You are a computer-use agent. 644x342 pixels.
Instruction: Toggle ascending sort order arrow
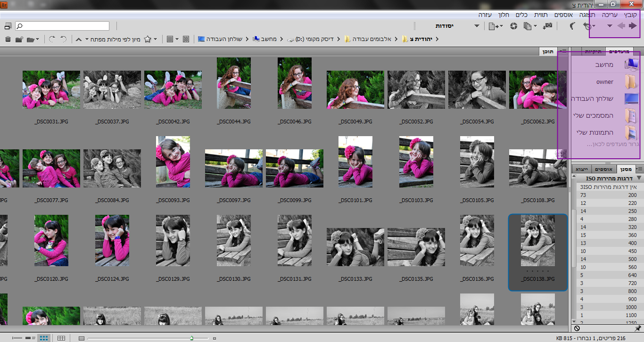pos(79,39)
